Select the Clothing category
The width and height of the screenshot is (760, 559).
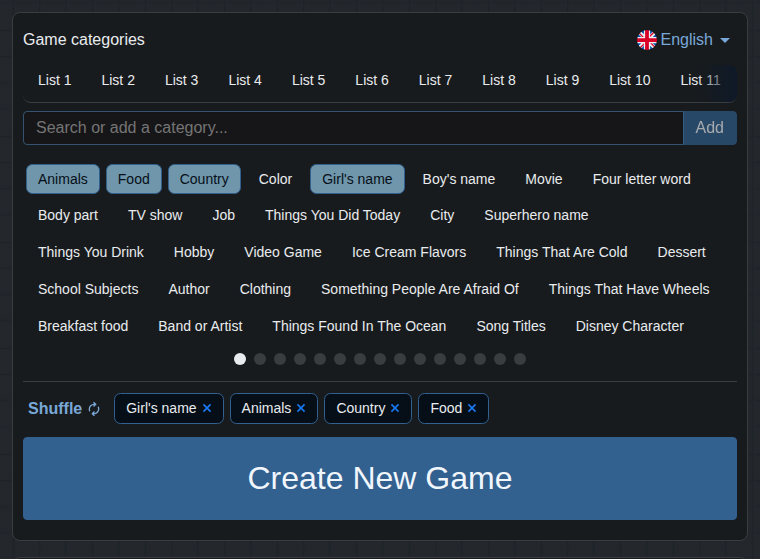click(265, 289)
